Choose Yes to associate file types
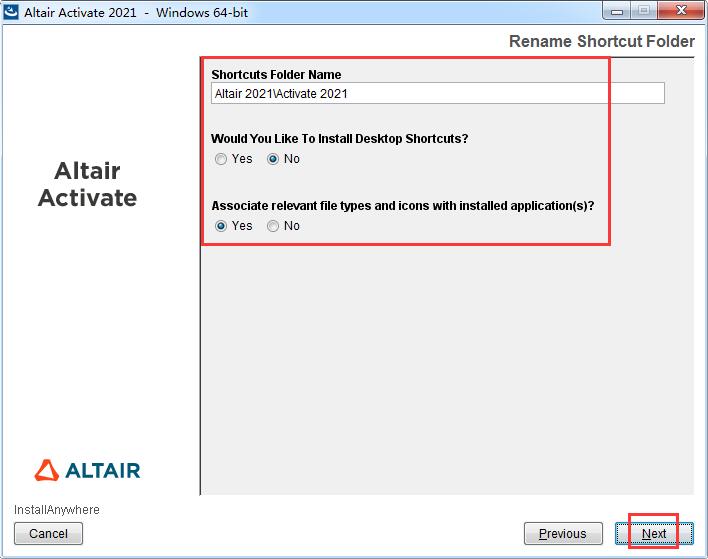This screenshot has height=559, width=708. pyautogui.click(x=221, y=226)
